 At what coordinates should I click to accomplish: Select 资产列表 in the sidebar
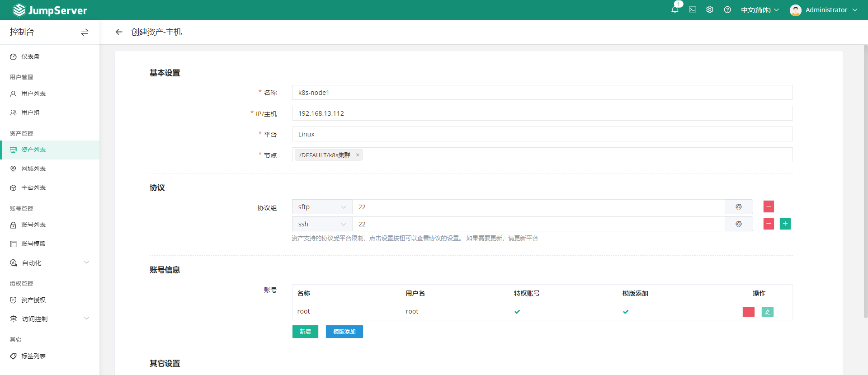coord(50,150)
